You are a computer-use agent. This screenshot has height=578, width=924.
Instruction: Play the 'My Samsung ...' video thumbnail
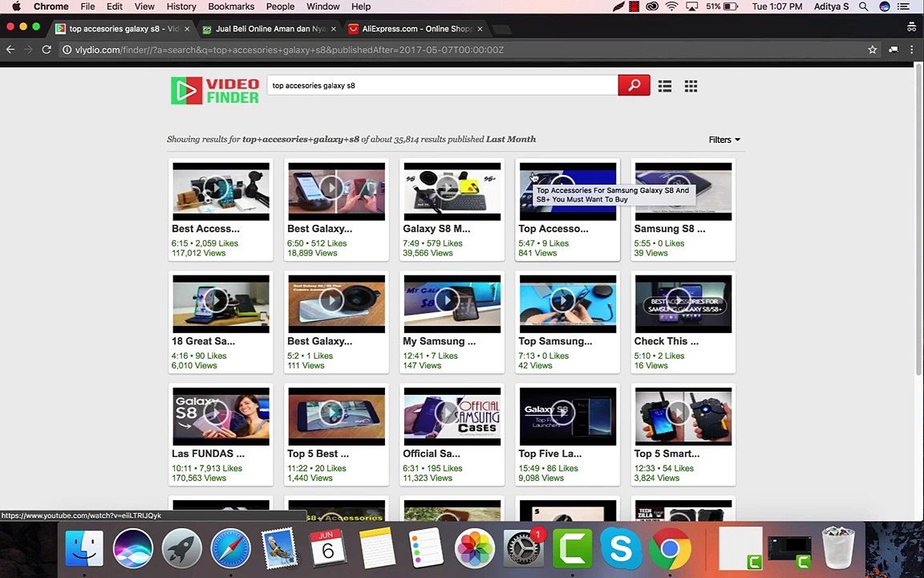point(452,303)
